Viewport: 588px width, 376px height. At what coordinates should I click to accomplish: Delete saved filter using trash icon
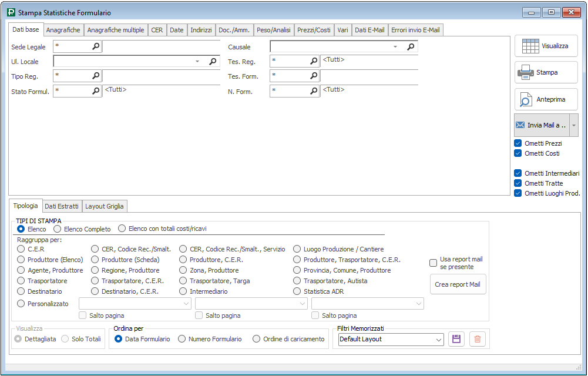point(478,339)
